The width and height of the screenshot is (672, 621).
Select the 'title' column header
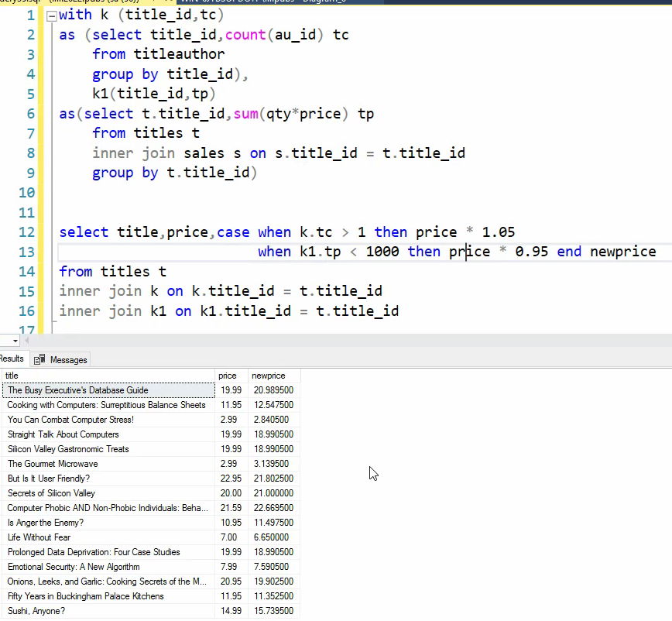tap(108, 376)
